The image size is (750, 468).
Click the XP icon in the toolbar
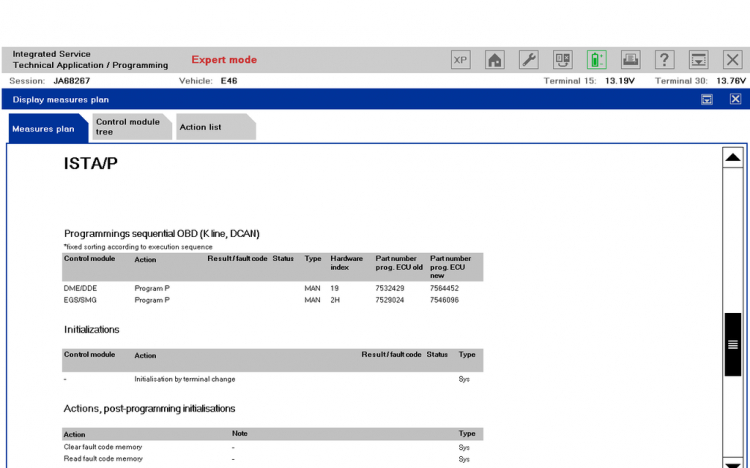460,60
